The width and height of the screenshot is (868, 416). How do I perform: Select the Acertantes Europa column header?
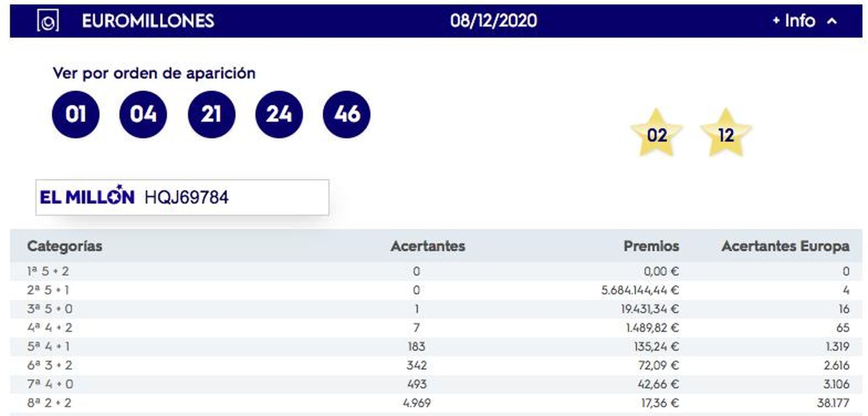786,246
